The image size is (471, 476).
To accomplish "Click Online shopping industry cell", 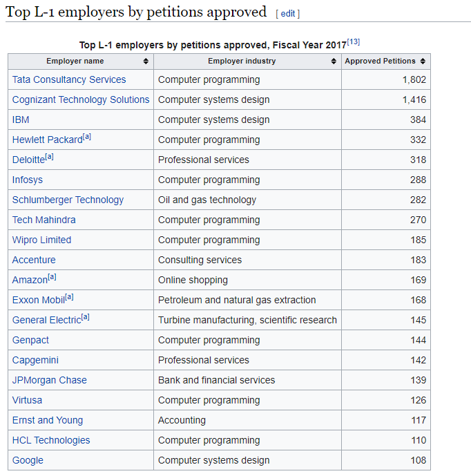I will pyautogui.click(x=248, y=280).
